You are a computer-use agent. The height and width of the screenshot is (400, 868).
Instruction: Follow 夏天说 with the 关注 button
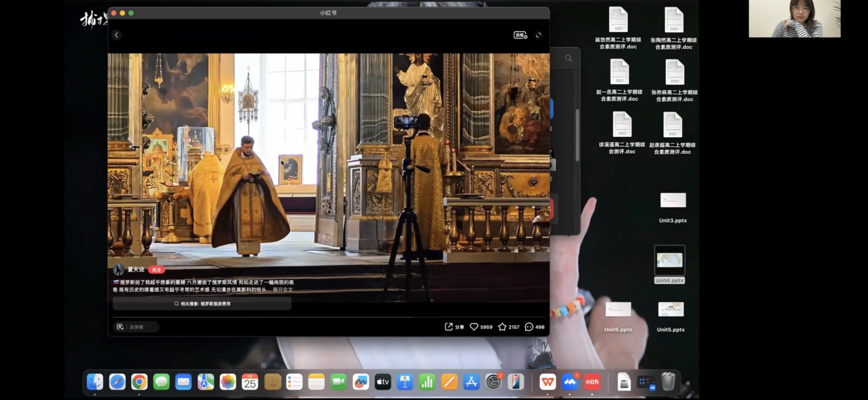pyautogui.click(x=156, y=270)
